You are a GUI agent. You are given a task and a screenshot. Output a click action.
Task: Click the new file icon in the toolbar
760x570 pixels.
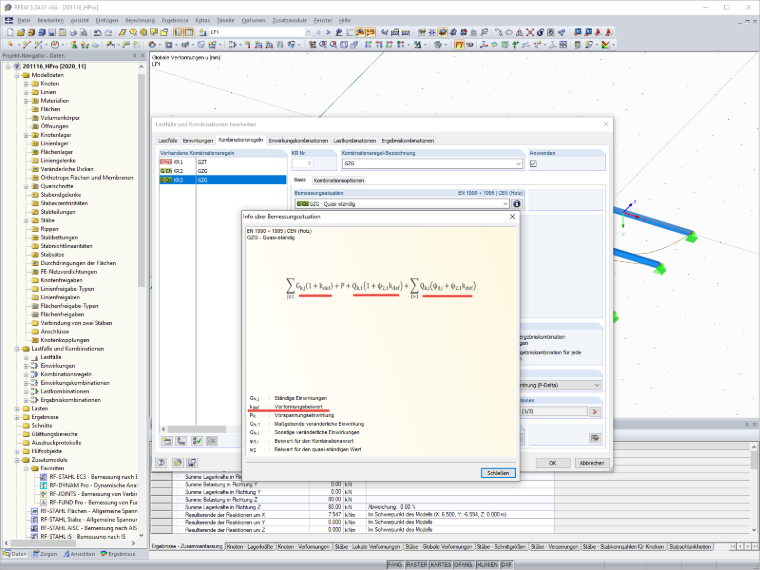tap(10, 32)
